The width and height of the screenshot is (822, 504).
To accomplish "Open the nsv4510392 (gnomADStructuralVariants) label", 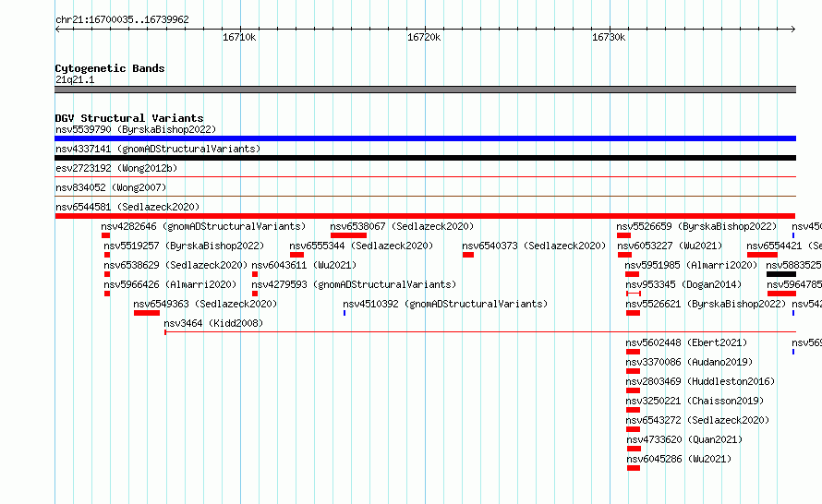I will pyautogui.click(x=445, y=304).
